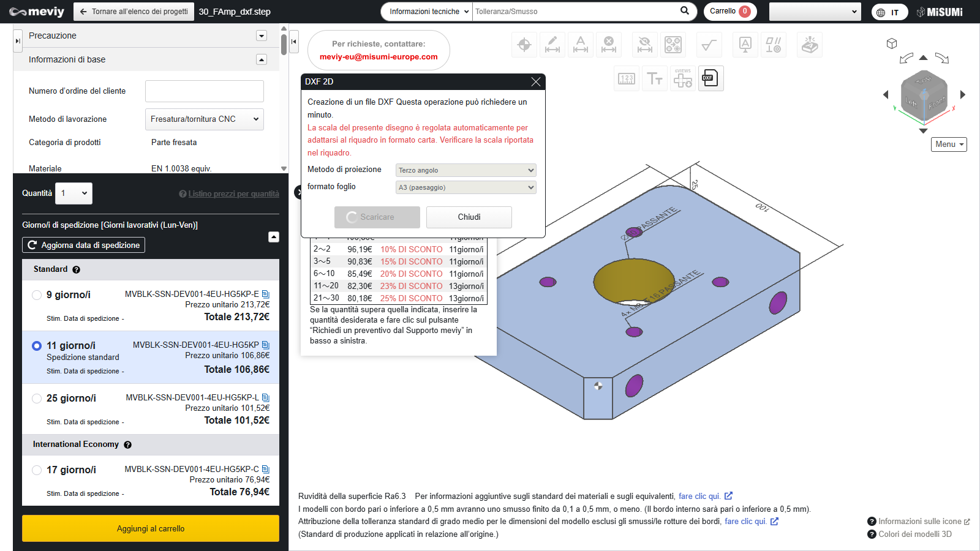Rotate view with the clockwise arrow icon

point(942,58)
